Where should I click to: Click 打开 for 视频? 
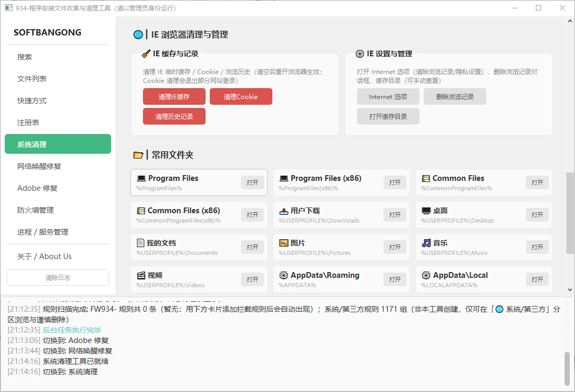(253, 279)
